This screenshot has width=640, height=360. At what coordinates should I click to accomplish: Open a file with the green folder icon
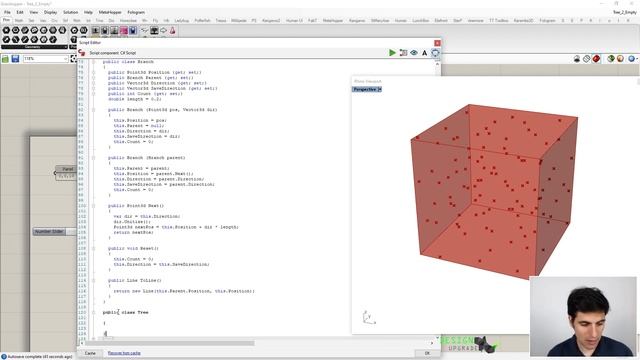click(x=5, y=59)
